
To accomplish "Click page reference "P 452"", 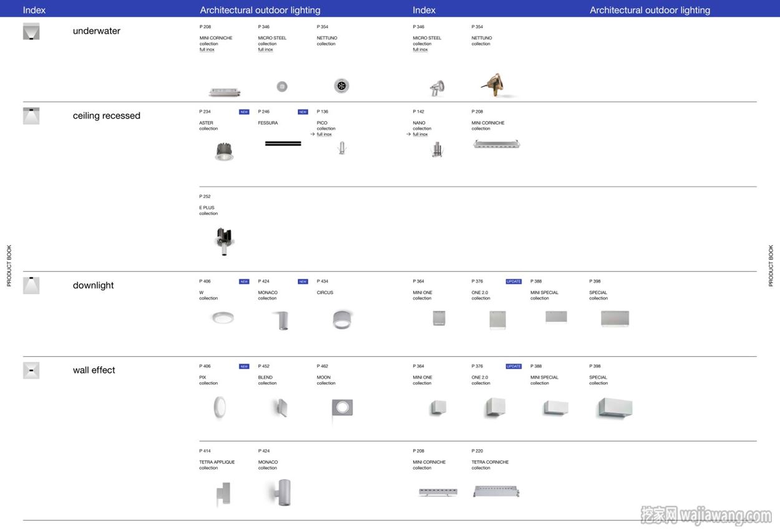I will point(264,366).
